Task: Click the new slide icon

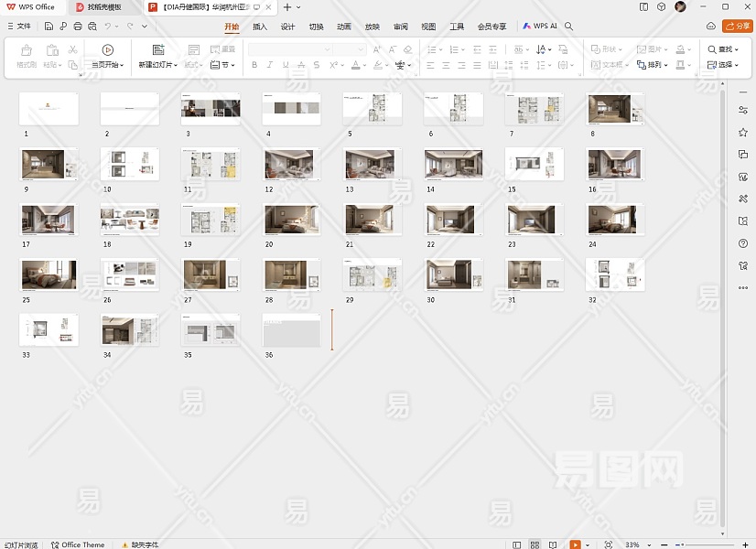Action: pyautogui.click(x=157, y=49)
